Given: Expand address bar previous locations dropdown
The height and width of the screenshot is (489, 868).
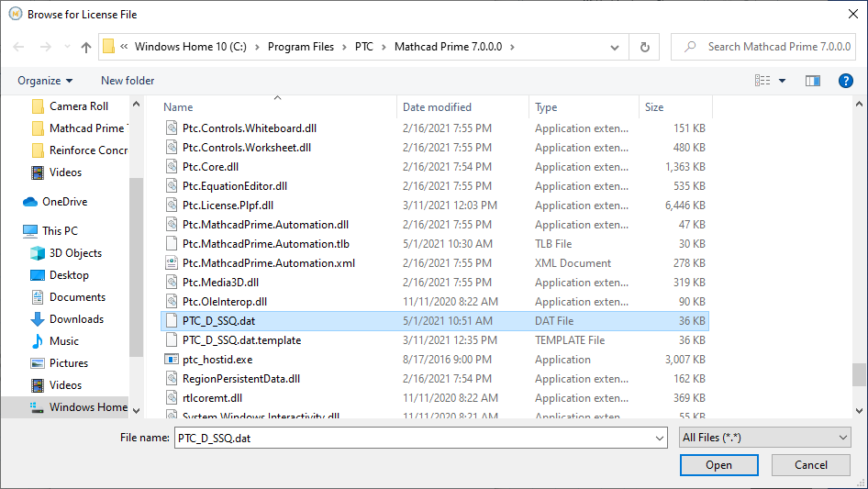Looking at the screenshot, I should point(615,47).
